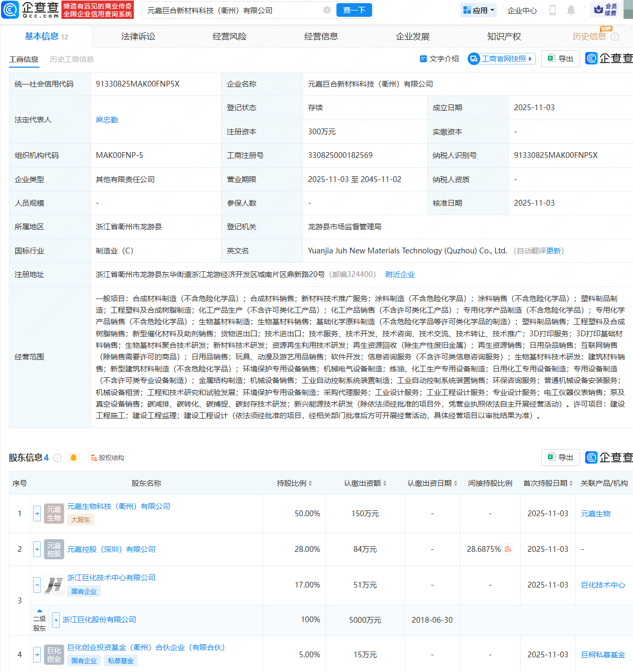Click the shareholder info bell alert icon
Viewport: 633px width, 672px height.
(x=73, y=458)
